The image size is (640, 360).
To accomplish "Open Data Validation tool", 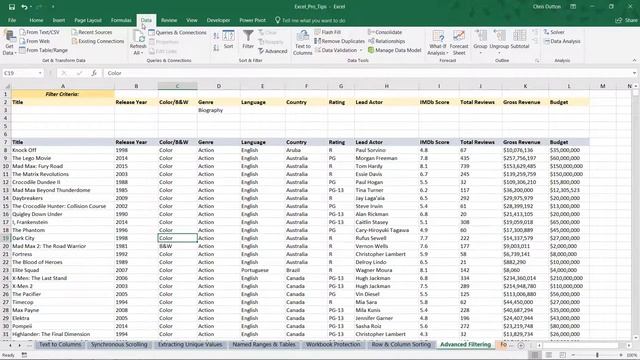I will click(x=336, y=50).
